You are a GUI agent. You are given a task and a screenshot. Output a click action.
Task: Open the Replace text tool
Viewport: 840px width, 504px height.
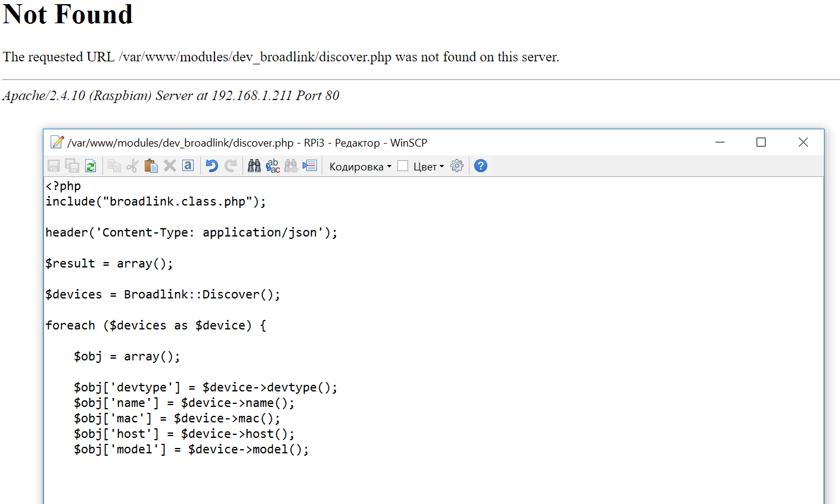[273, 166]
